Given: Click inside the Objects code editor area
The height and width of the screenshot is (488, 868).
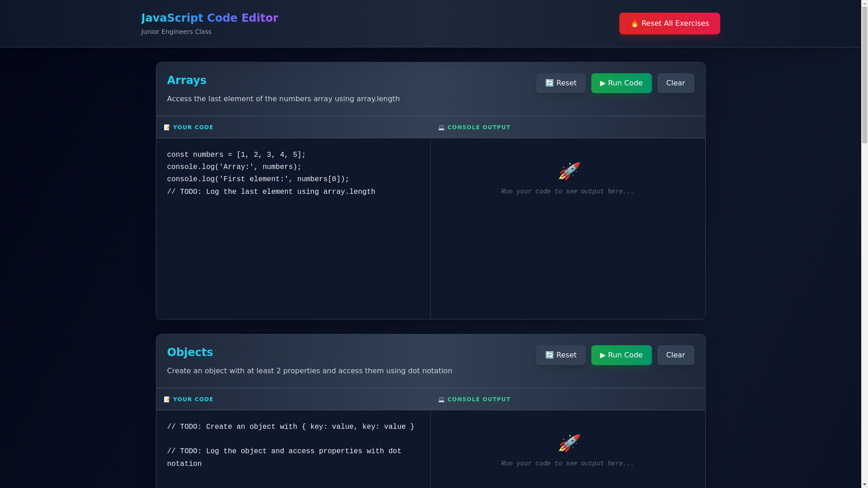Looking at the screenshot, I should (293, 449).
